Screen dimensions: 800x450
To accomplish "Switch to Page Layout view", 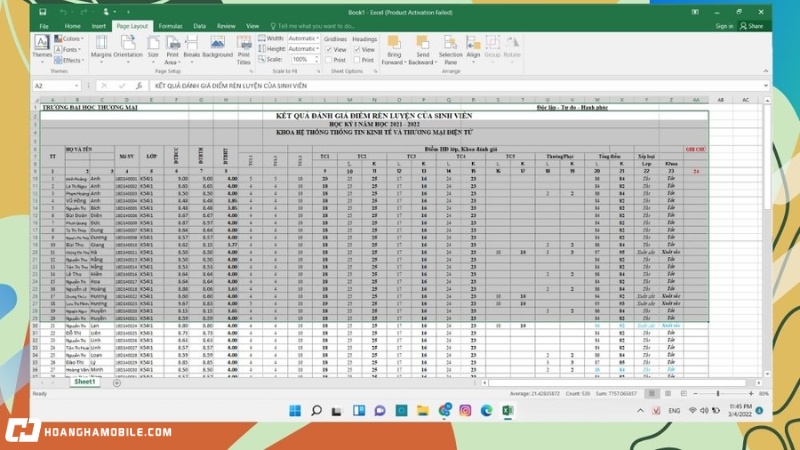I will pyautogui.click(x=668, y=393).
